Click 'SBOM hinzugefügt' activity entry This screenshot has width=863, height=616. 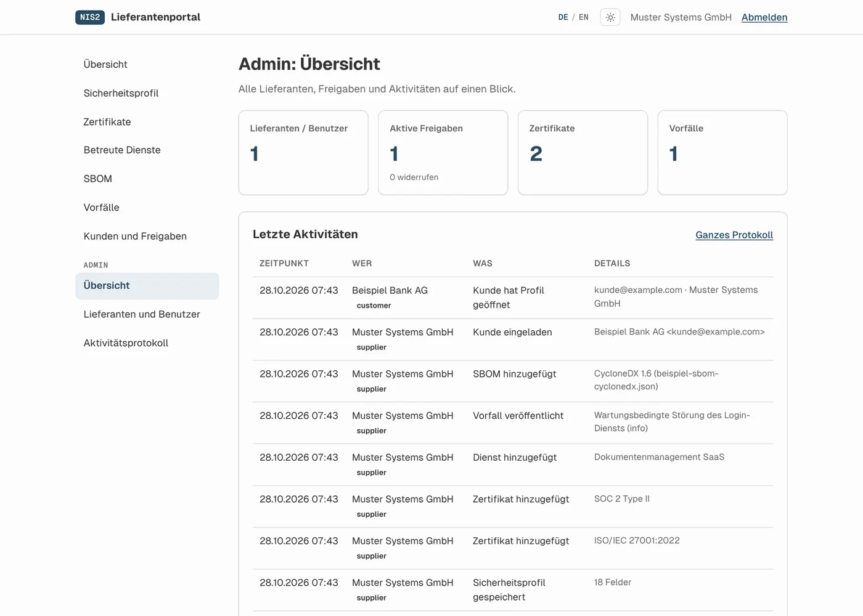point(515,374)
